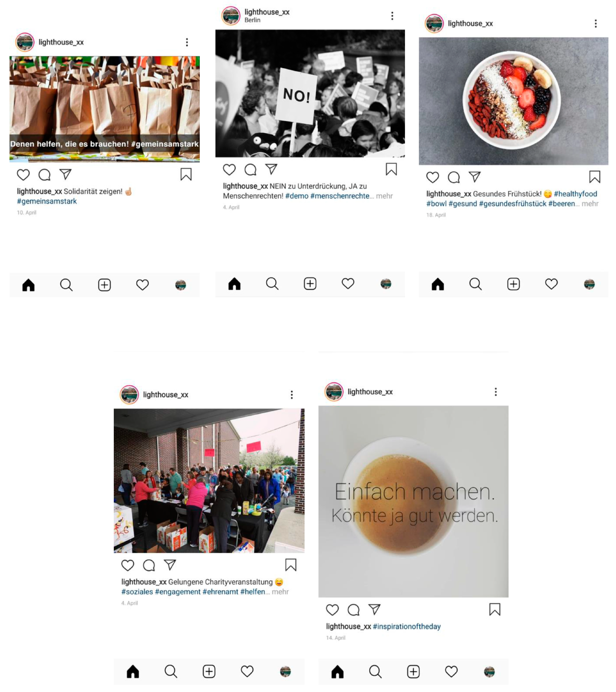Tap the Home tab below the demo post
Image resolution: width=616 pixels, height=692 pixels.
click(x=234, y=284)
